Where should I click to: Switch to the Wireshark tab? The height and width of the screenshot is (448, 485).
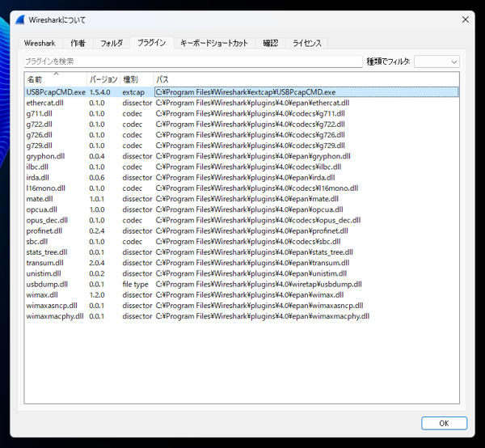(40, 43)
